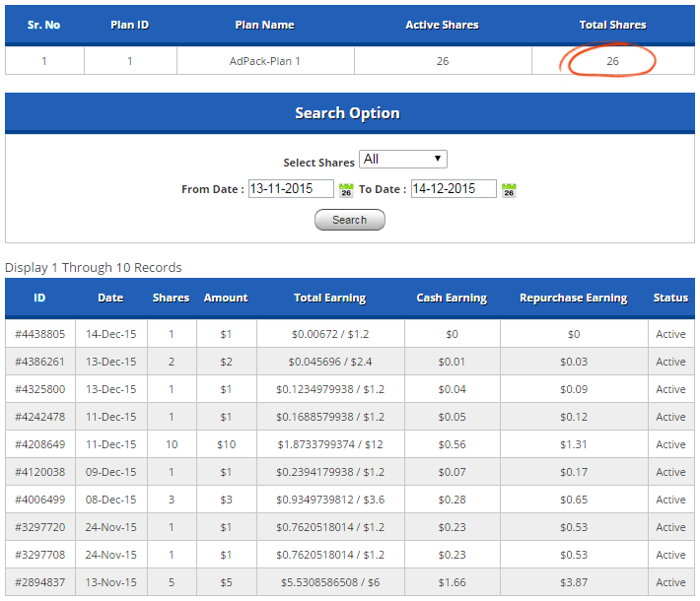Select record ID #4438805
Viewport: 700px width, 601px height.
tap(40, 334)
